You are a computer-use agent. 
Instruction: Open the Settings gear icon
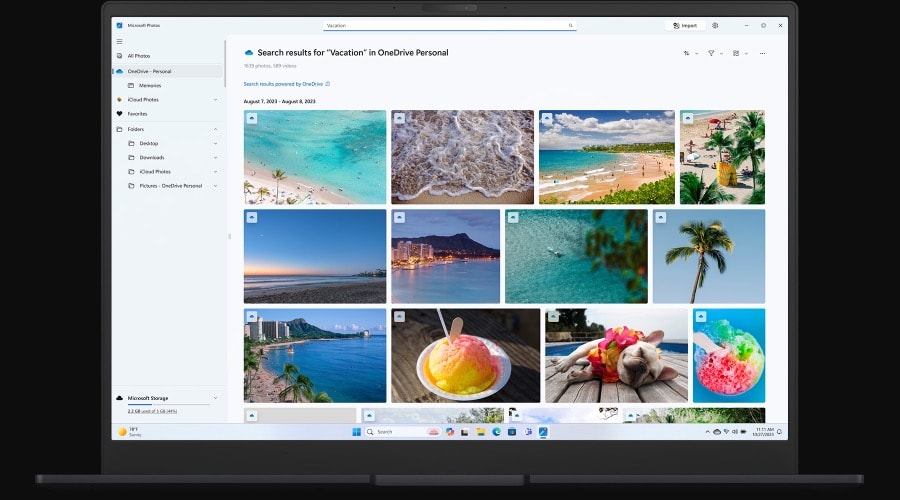(x=715, y=25)
